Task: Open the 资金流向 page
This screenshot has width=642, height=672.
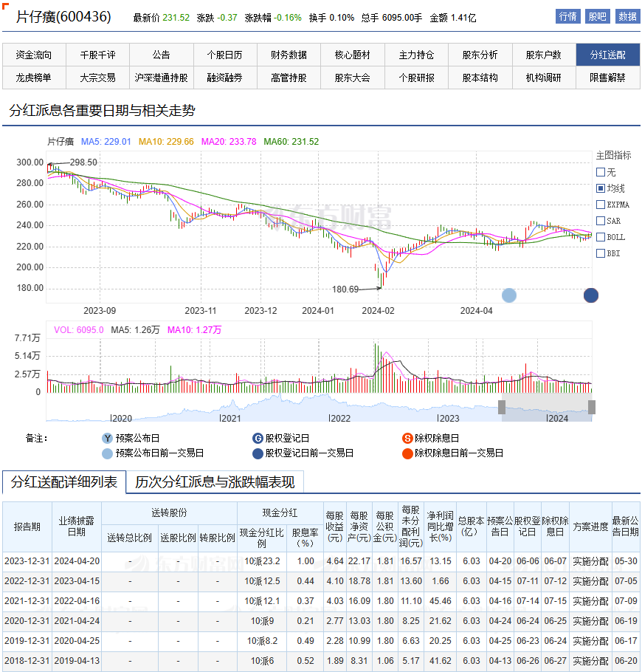Action: pos(34,54)
